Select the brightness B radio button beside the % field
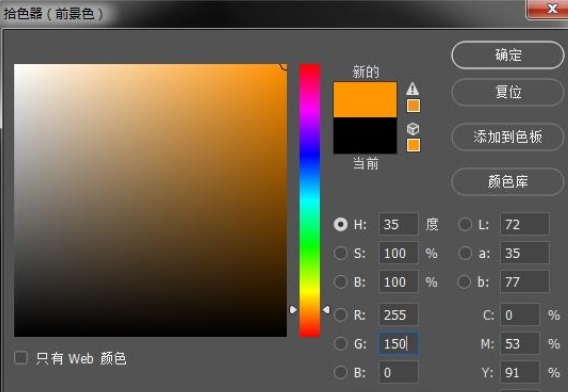This screenshot has width=568, height=392. 341,282
